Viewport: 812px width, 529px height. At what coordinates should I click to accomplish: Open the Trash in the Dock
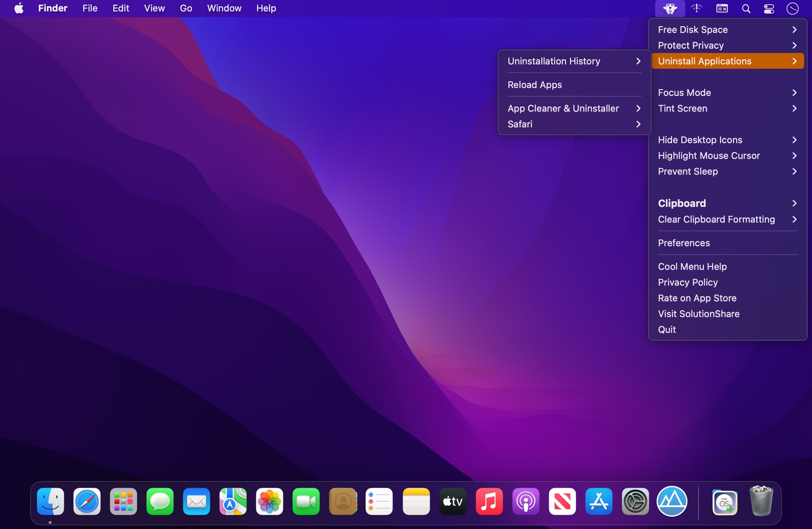761,501
